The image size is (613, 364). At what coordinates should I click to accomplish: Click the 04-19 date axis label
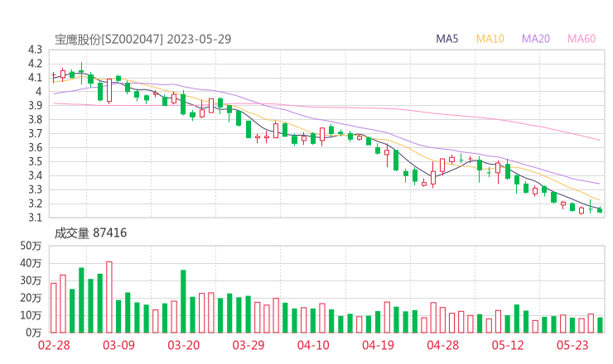click(x=378, y=345)
